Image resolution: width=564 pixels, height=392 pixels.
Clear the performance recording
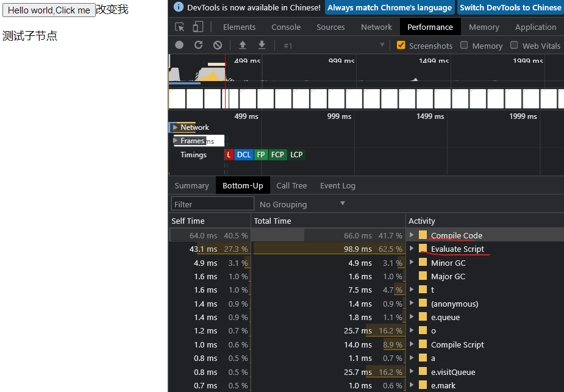point(218,45)
